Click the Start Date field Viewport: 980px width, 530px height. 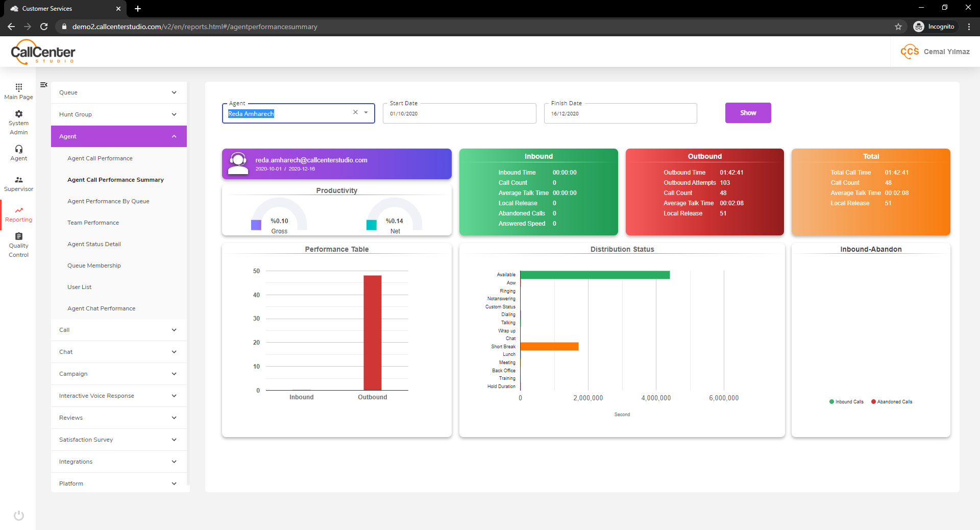459,113
